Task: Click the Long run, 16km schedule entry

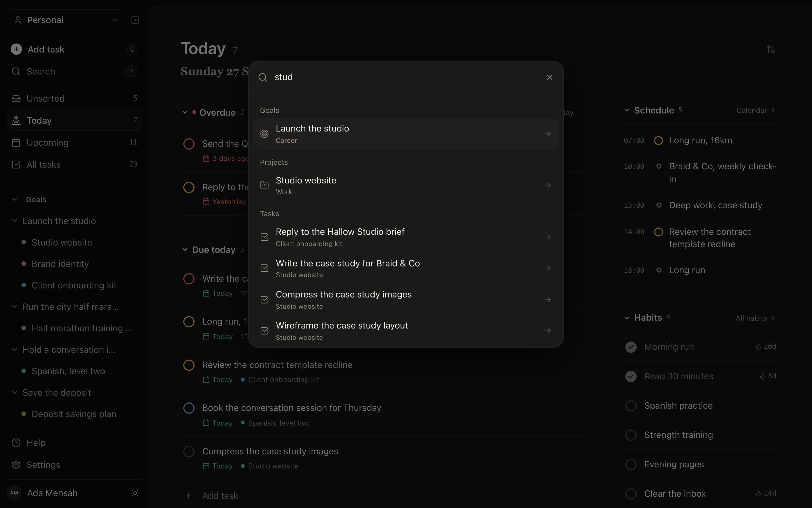Action: pos(700,140)
